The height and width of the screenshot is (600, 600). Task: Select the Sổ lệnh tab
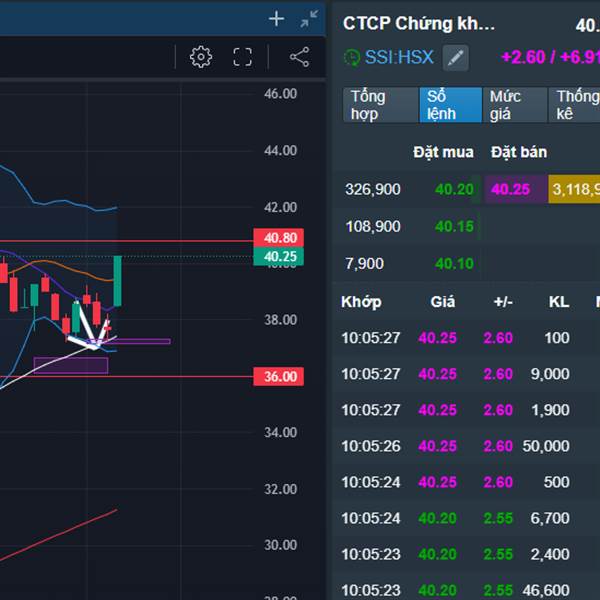(445, 105)
